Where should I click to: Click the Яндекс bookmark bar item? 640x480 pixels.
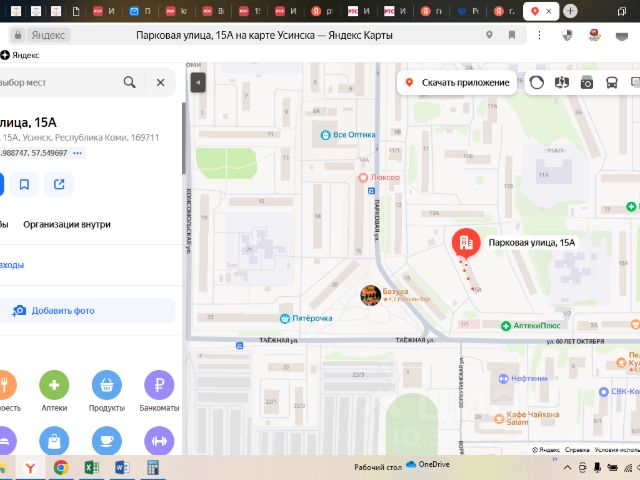pos(20,55)
